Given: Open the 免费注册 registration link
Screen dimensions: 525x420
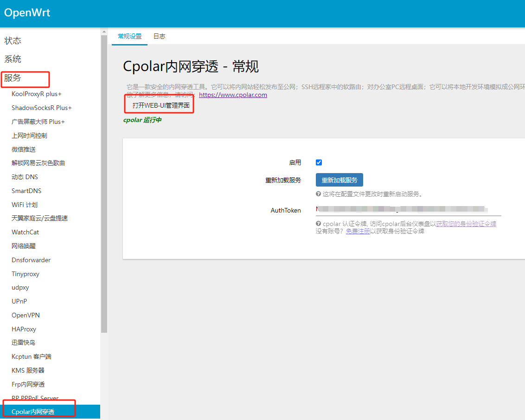Looking at the screenshot, I should (x=358, y=231).
